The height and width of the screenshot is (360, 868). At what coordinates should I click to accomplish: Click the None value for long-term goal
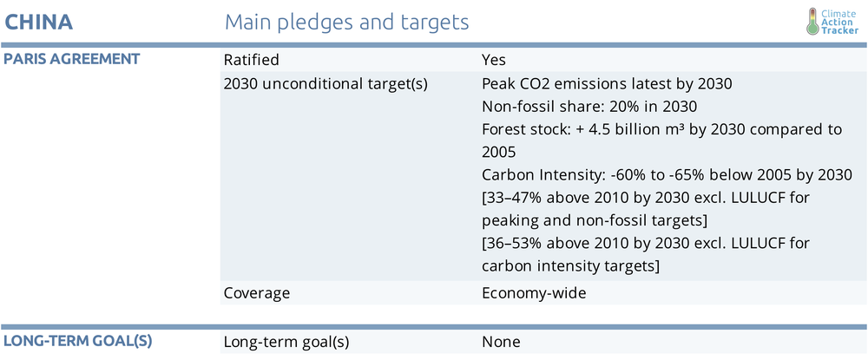[501, 342]
